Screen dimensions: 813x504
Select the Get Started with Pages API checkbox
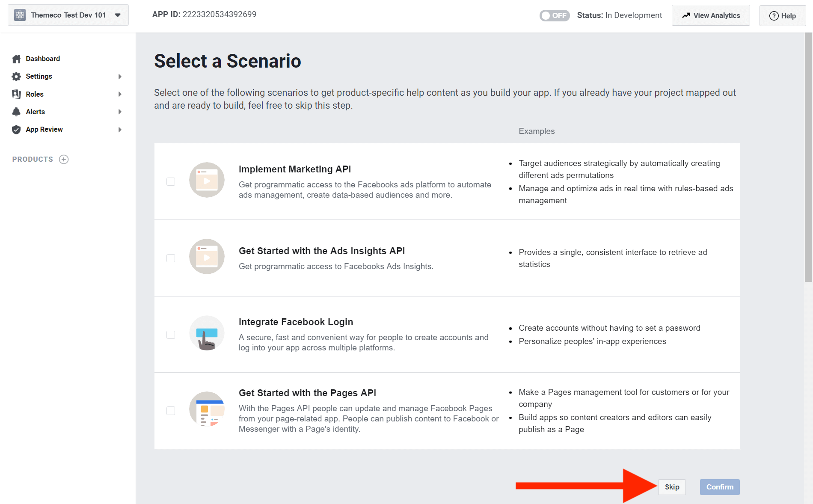coord(171,410)
